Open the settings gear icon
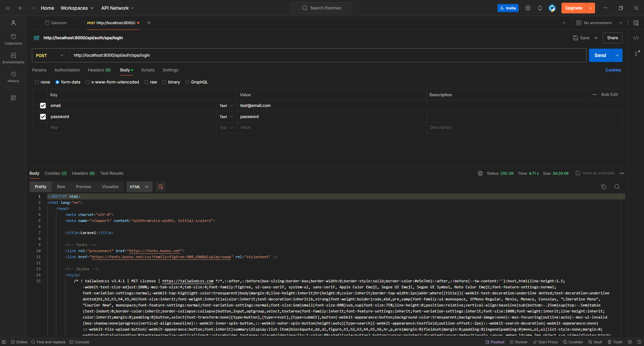The image size is (644, 346). click(528, 8)
